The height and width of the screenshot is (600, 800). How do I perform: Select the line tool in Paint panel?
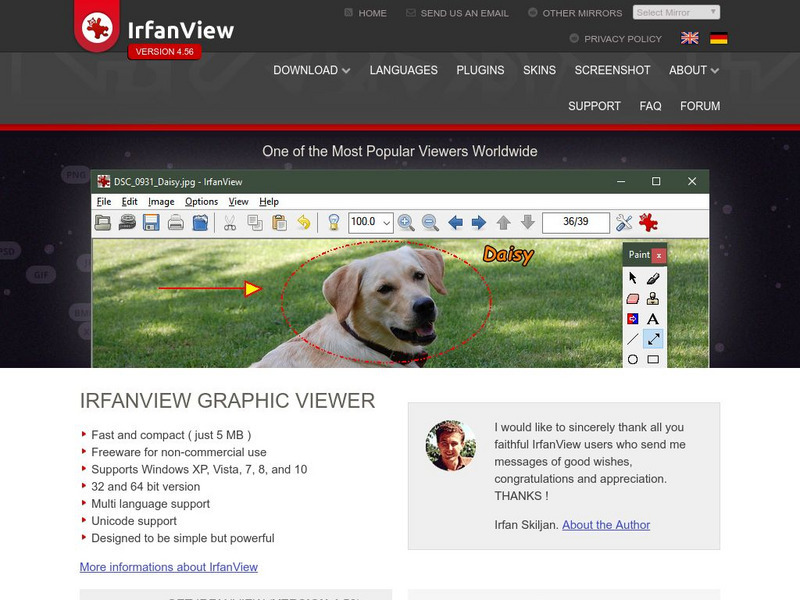click(633, 339)
